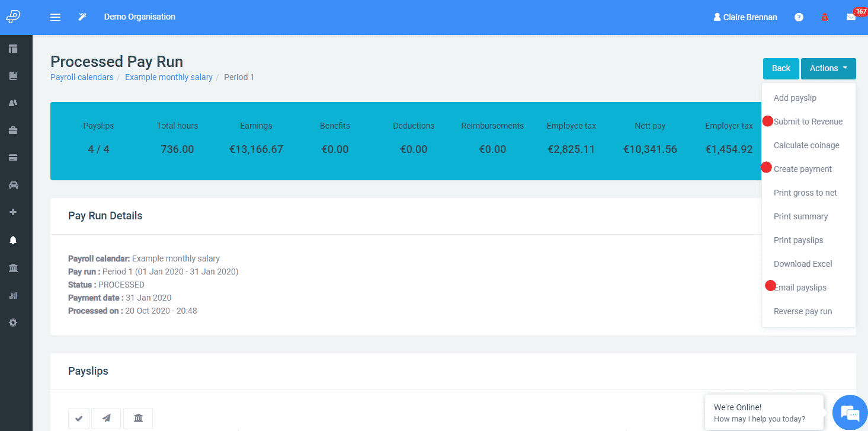Open notifications via the bell icon

(x=13, y=240)
